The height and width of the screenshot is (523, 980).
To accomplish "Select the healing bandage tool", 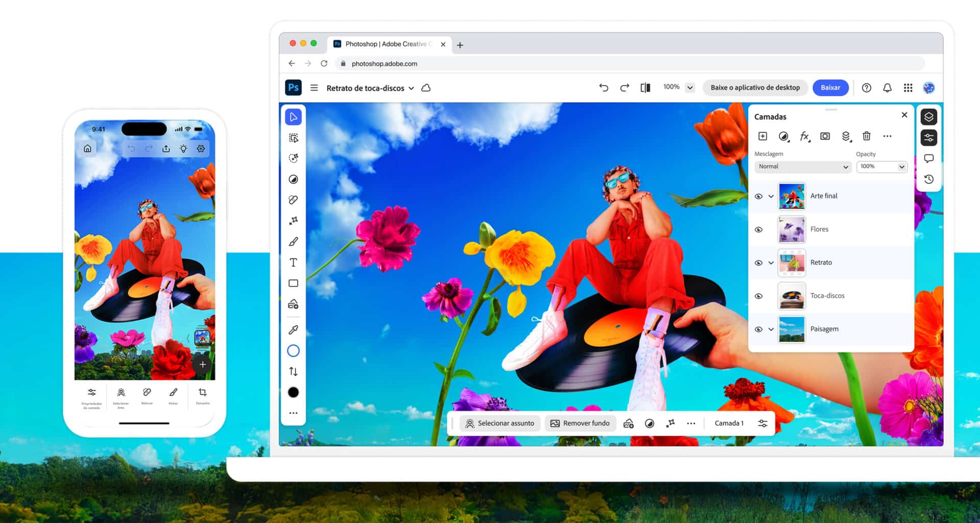I will [293, 200].
